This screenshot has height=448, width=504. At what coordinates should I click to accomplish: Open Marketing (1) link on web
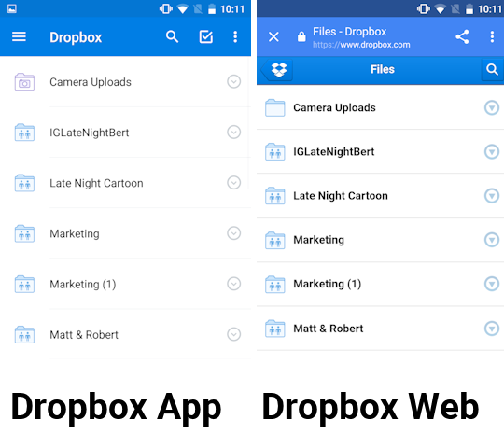coord(328,284)
